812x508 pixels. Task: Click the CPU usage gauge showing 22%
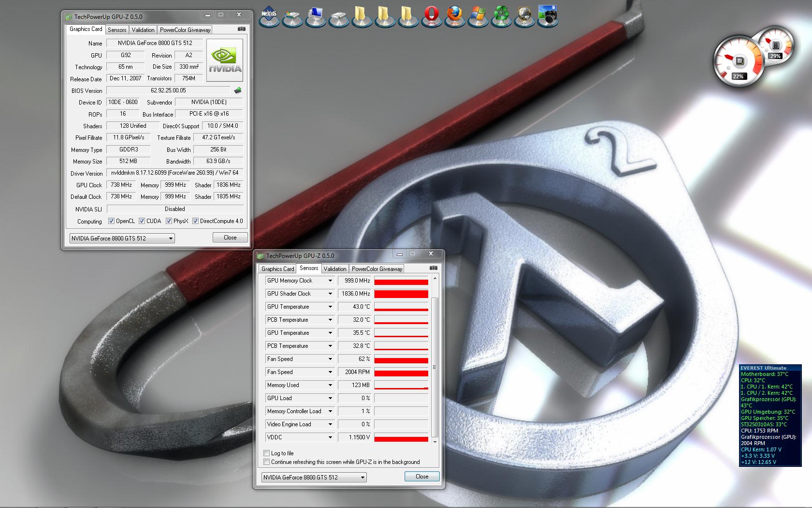[x=738, y=62]
